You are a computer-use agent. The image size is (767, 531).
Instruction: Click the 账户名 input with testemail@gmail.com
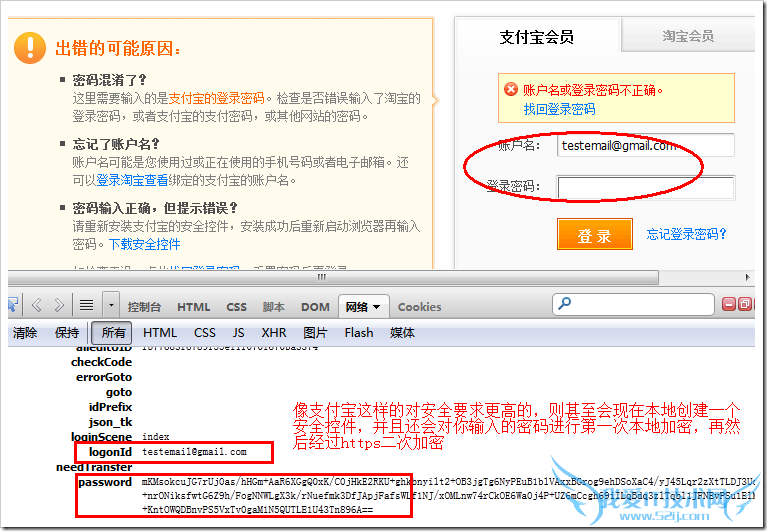click(646, 145)
